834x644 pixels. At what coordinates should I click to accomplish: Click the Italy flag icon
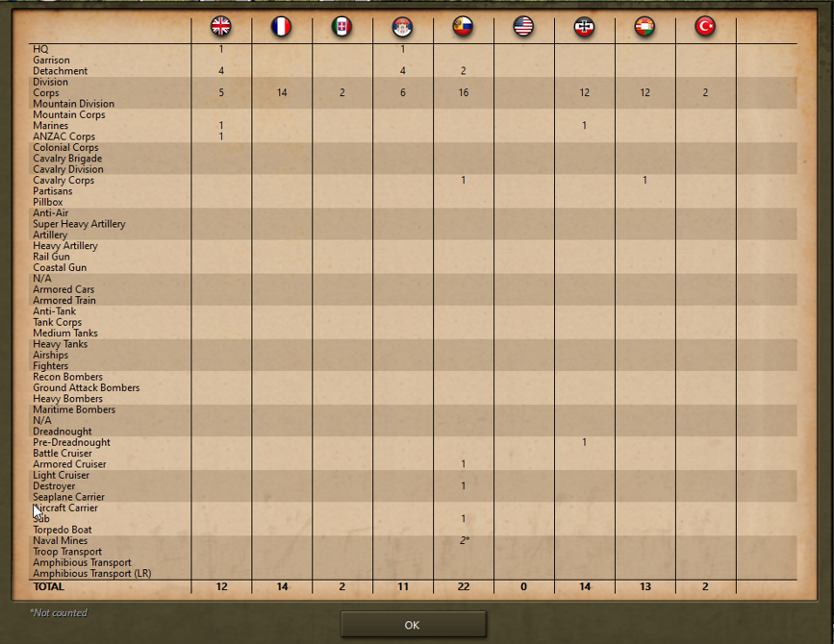tap(341, 26)
